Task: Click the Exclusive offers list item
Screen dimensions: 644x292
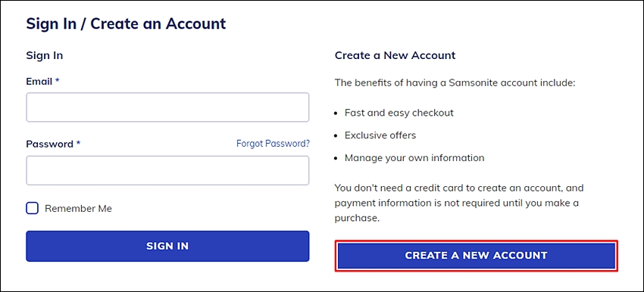Action: pyautogui.click(x=380, y=135)
